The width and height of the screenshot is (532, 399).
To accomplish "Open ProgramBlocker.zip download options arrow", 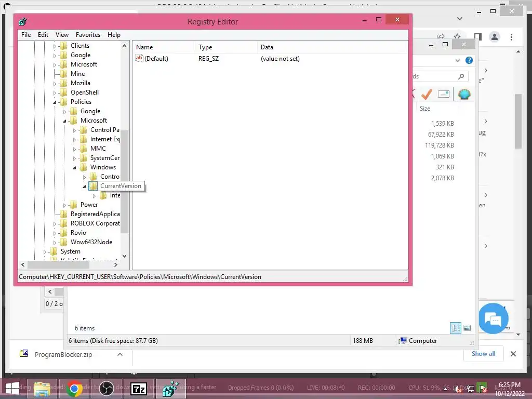I will 120,354.
